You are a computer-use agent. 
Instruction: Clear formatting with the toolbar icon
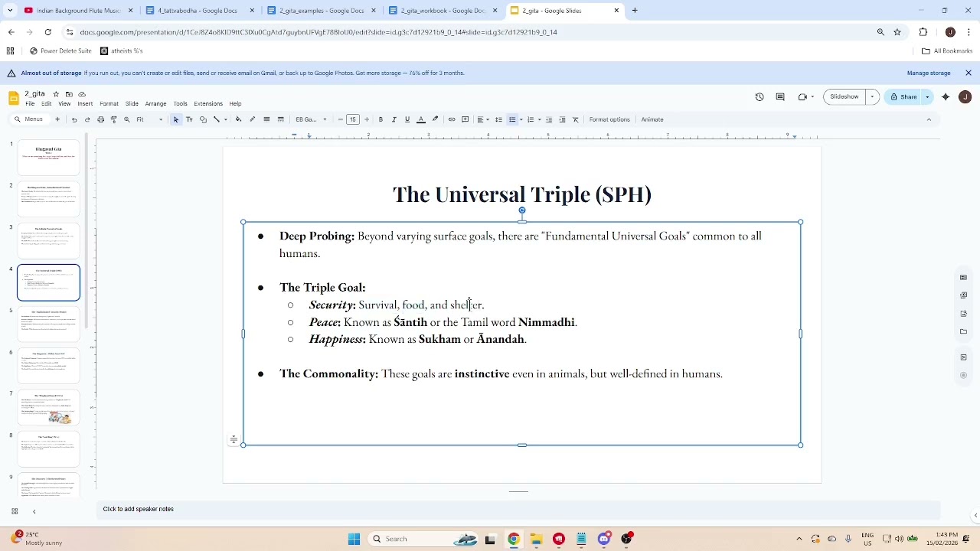[576, 119]
